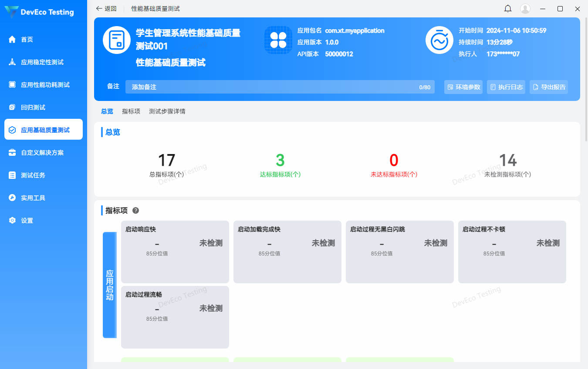Image resolution: width=588 pixels, height=369 pixels.
Task: Click the 自定义解决方案 briefcase icon
Action: tap(12, 153)
